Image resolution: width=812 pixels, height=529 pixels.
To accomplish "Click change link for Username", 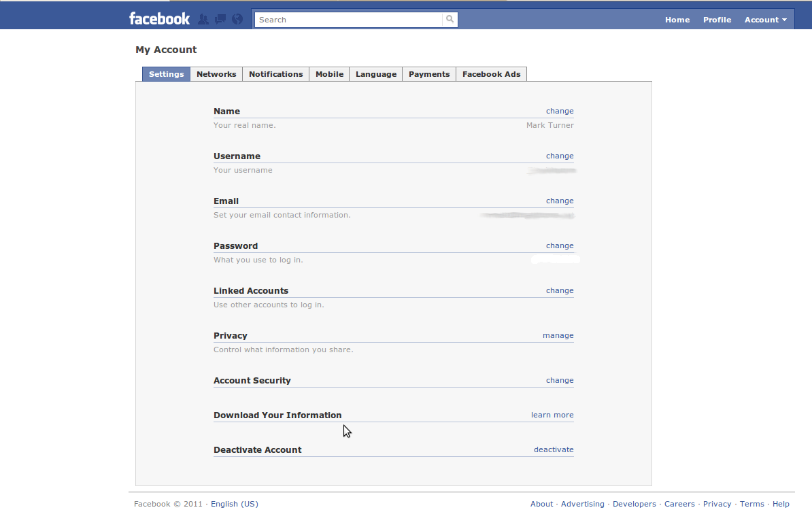I will 560,156.
